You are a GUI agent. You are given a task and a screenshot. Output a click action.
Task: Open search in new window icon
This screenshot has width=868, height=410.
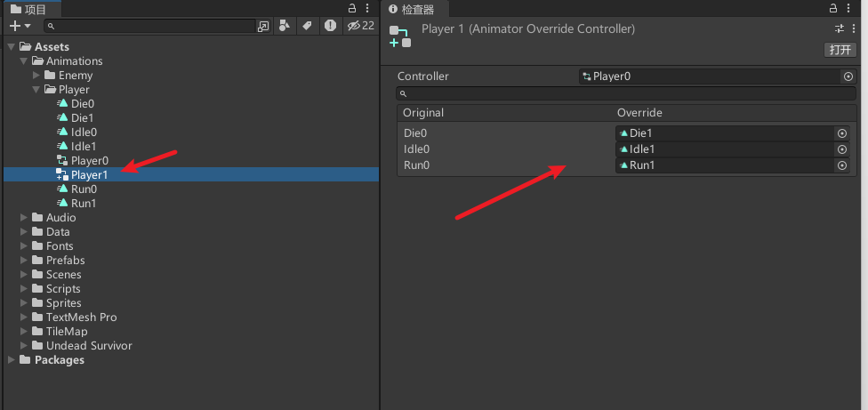pos(263,27)
